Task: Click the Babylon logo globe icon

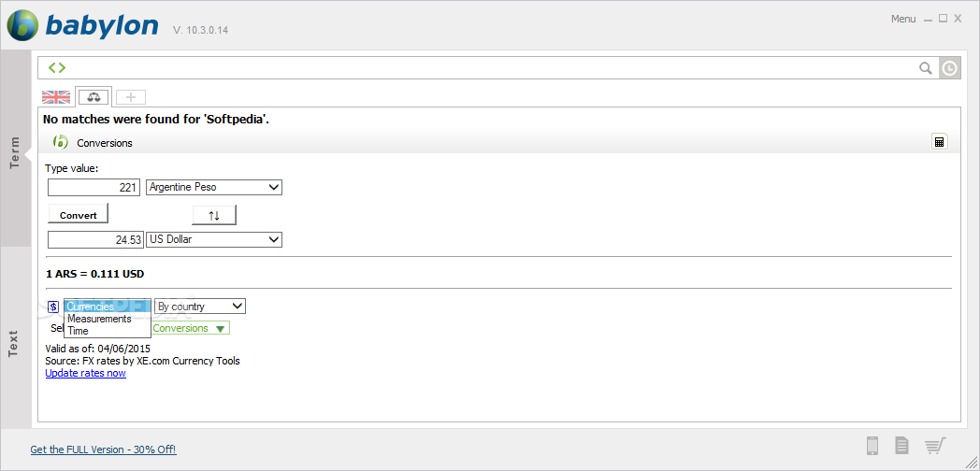Action: pos(22,25)
